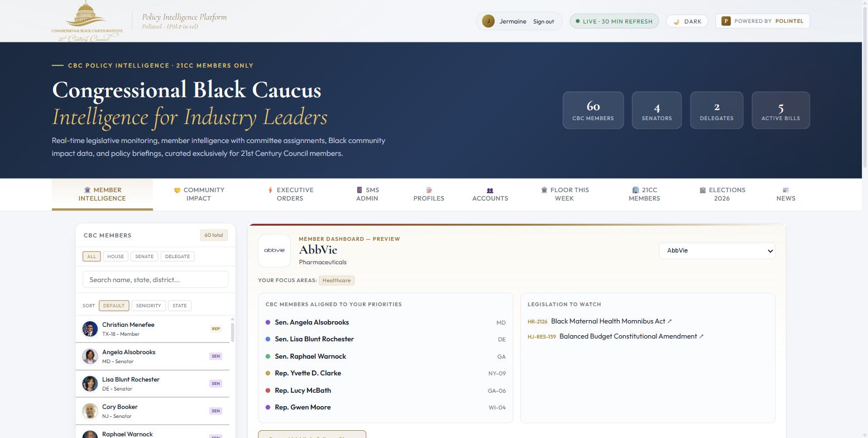868x438 pixels.
Task: Select Sen. Lisa Blunt Rochester in aligned members
Action: 386,339
